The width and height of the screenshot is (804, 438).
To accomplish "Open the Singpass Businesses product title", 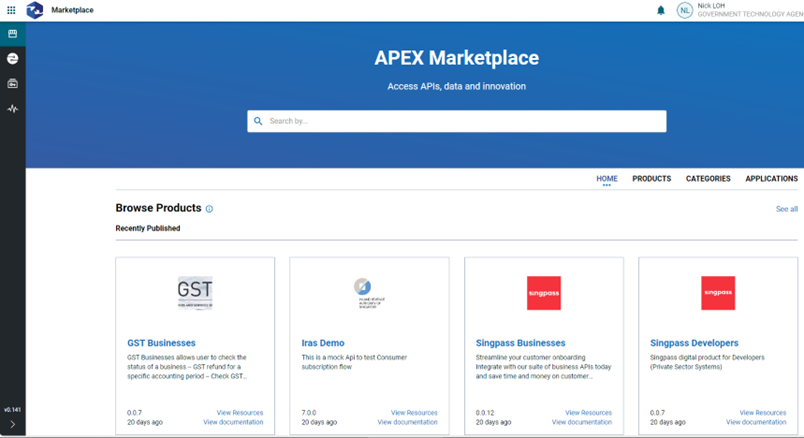I will 520,343.
